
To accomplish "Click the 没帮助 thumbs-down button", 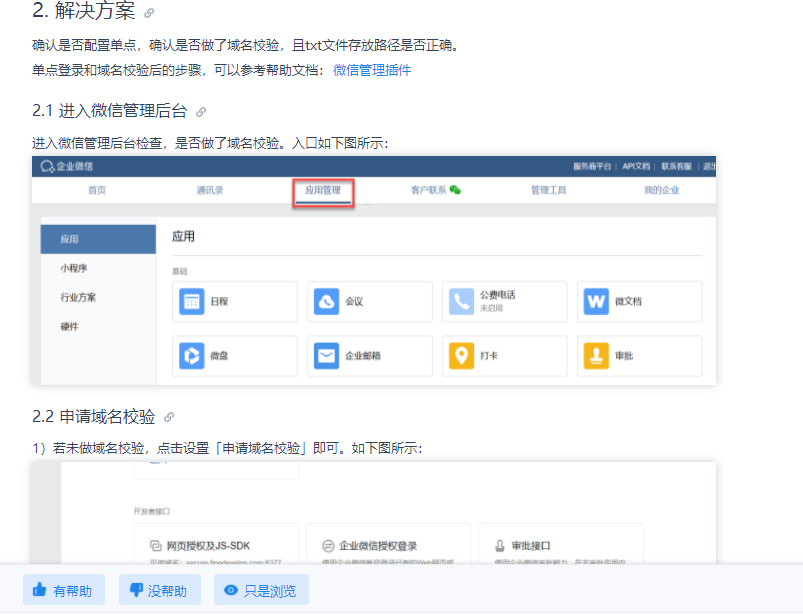I will [160, 590].
